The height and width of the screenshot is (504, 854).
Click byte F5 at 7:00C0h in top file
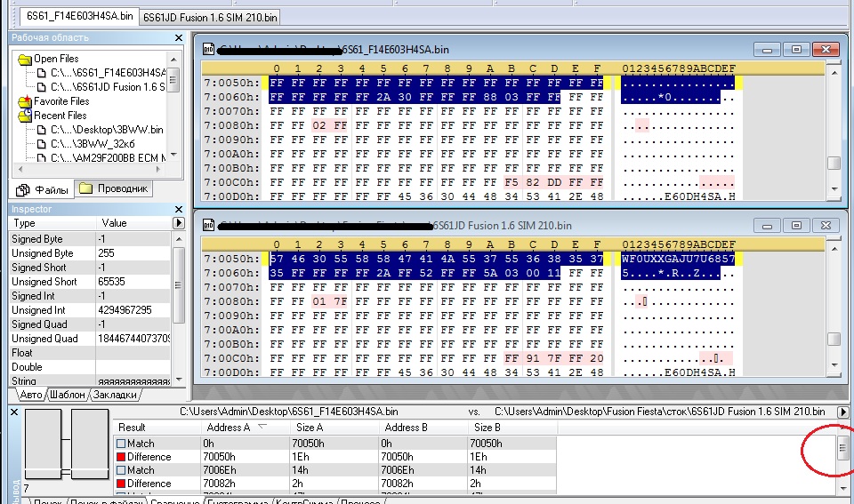(512, 182)
